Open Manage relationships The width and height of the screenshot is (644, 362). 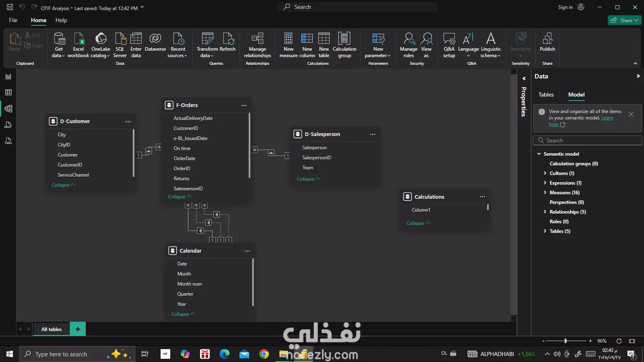click(x=258, y=45)
